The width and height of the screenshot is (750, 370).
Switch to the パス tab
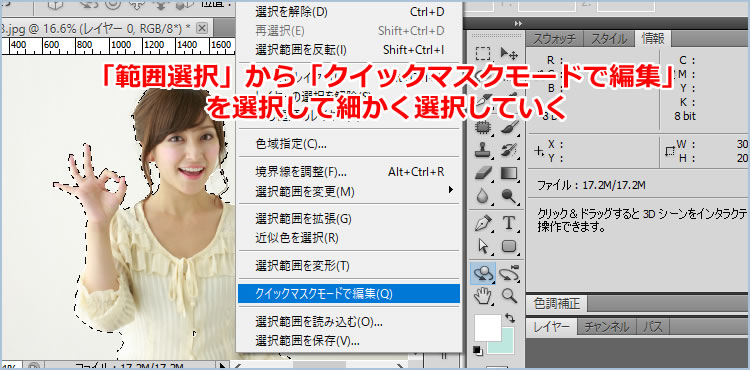pos(652,327)
